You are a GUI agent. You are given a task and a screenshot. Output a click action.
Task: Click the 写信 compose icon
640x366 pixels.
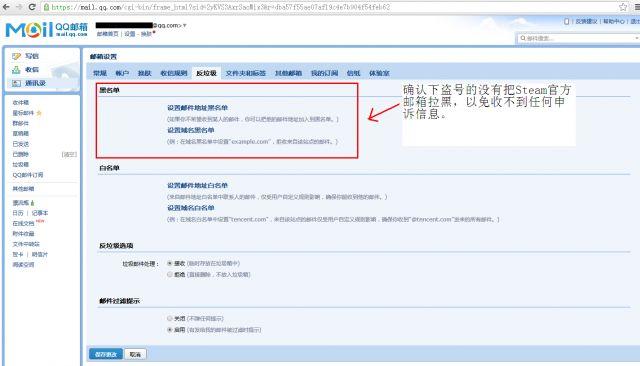[16, 56]
